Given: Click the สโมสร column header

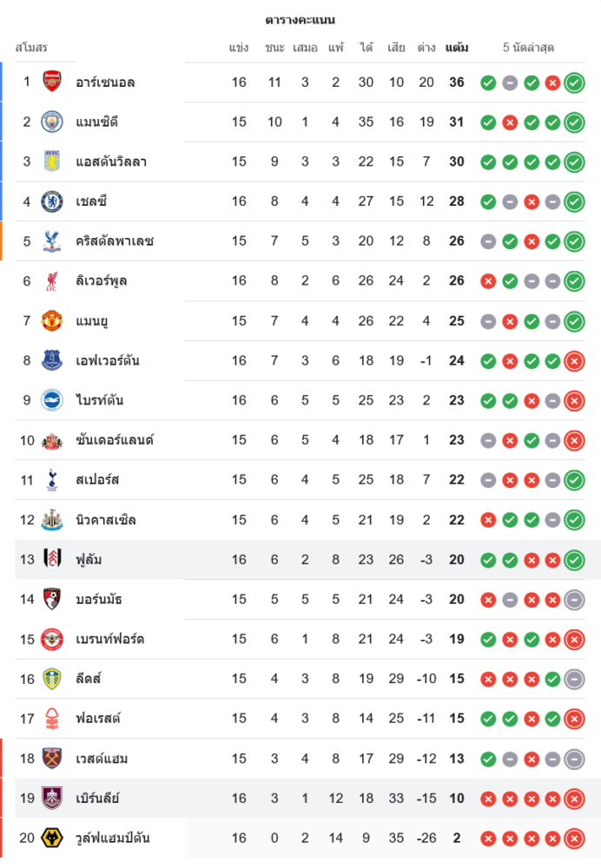Looking at the screenshot, I should [x=31, y=47].
